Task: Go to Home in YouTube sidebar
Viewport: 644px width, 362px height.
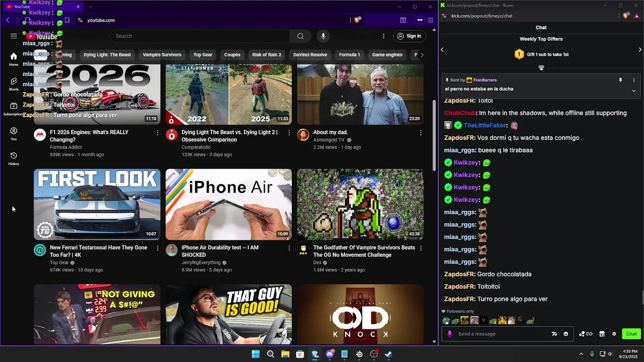Action: click(x=14, y=59)
